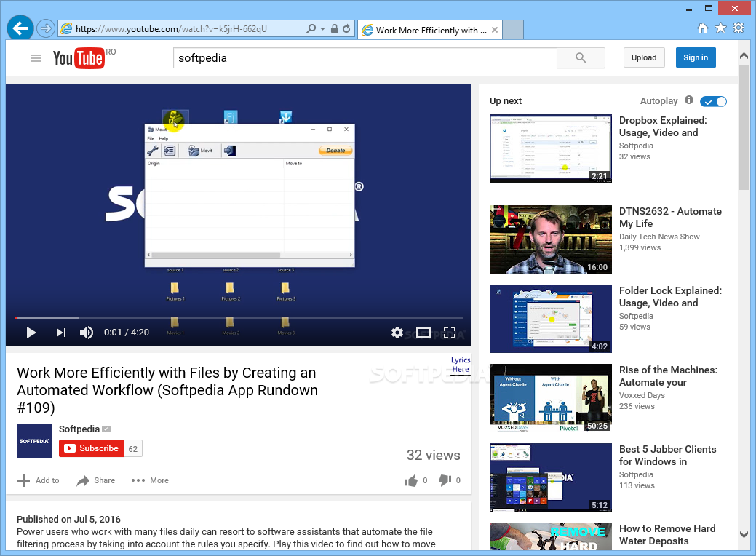Click 'Published on Jul 5, 2016' text
Image resolution: width=756 pixels, height=556 pixels.
click(68, 520)
